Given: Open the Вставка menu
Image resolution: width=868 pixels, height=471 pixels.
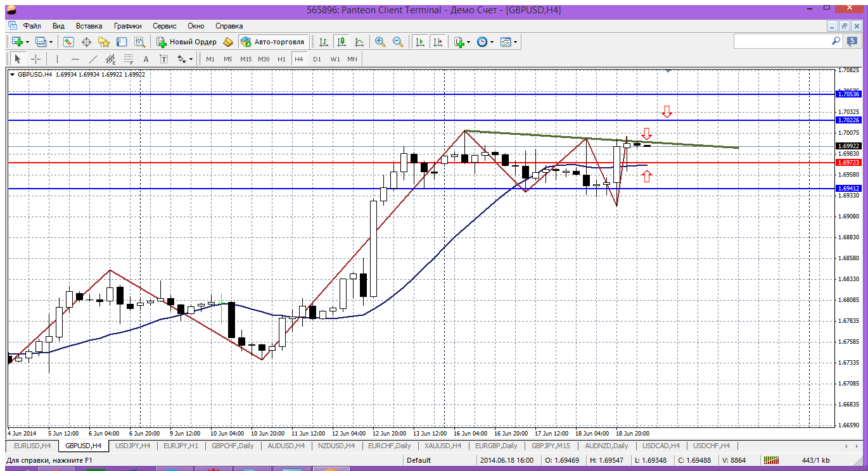Looking at the screenshot, I should (x=89, y=26).
